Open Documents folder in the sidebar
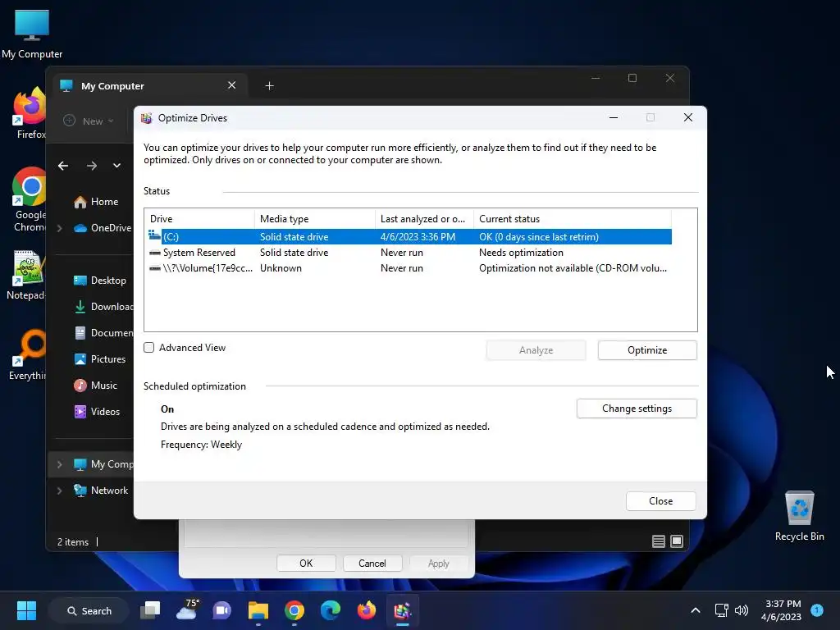The height and width of the screenshot is (630, 840). [103, 333]
